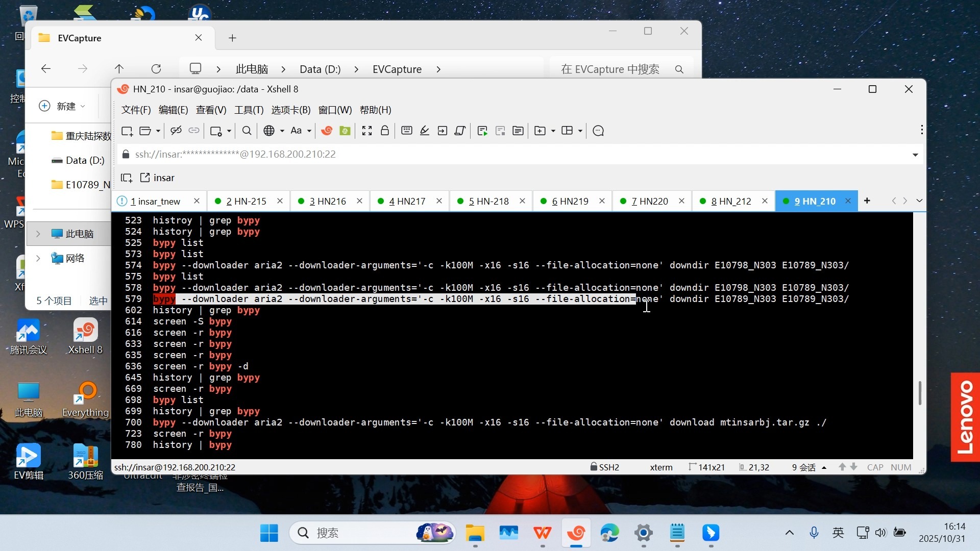Add a new session tab with plus

867,201
